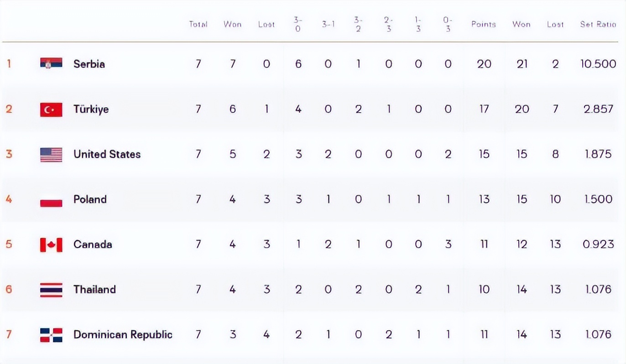Open the Dominican Republic team name
This screenshot has height=364, width=626.
[123, 335]
